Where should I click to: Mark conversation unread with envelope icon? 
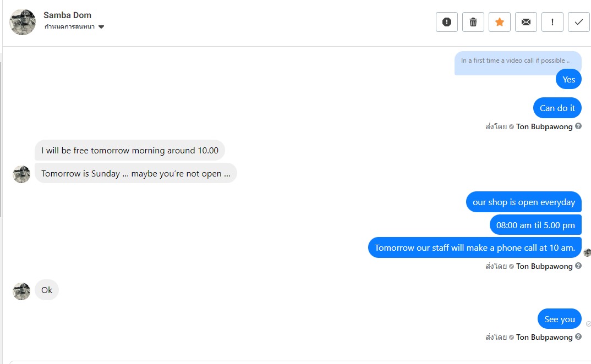(x=526, y=22)
